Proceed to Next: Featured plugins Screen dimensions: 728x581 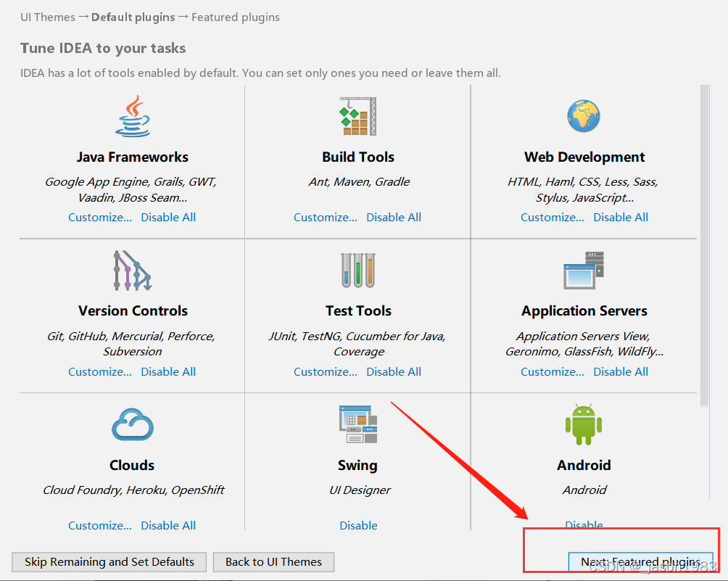coord(641,562)
